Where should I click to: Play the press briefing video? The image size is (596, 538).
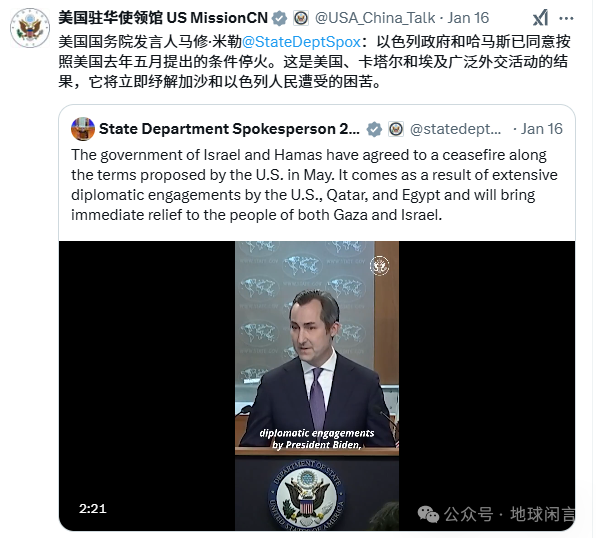(x=317, y=386)
